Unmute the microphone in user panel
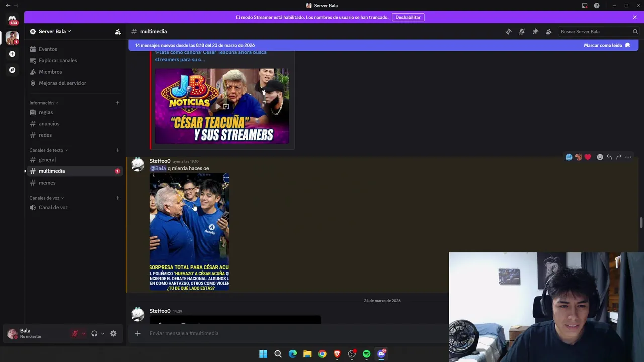Image resolution: width=644 pixels, height=362 pixels. click(x=75, y=333)
